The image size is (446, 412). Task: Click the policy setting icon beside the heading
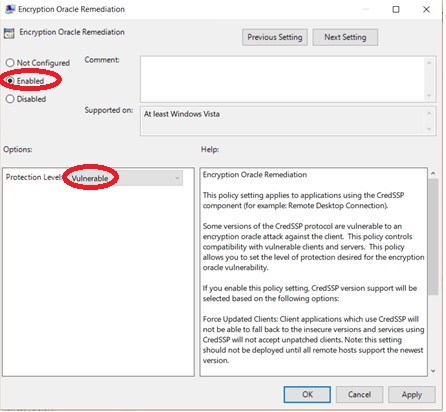click(x=9, y=33)
